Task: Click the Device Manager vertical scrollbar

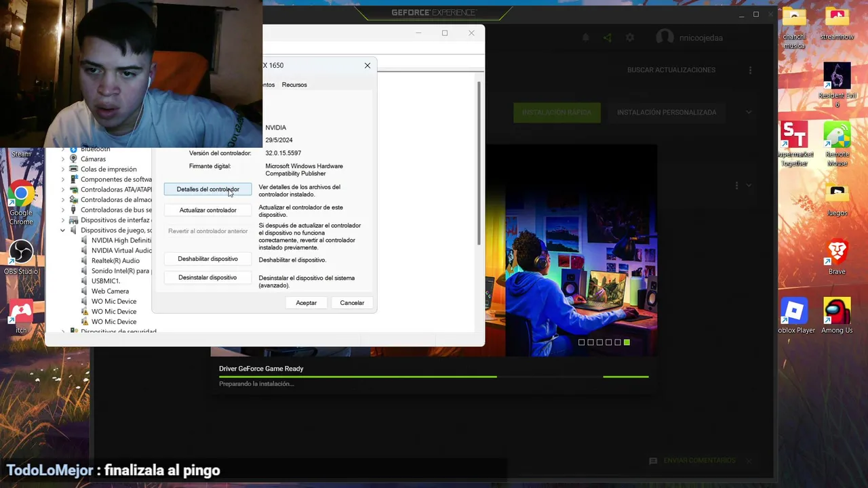Action: pyautogui.click(x=479, y=163)
